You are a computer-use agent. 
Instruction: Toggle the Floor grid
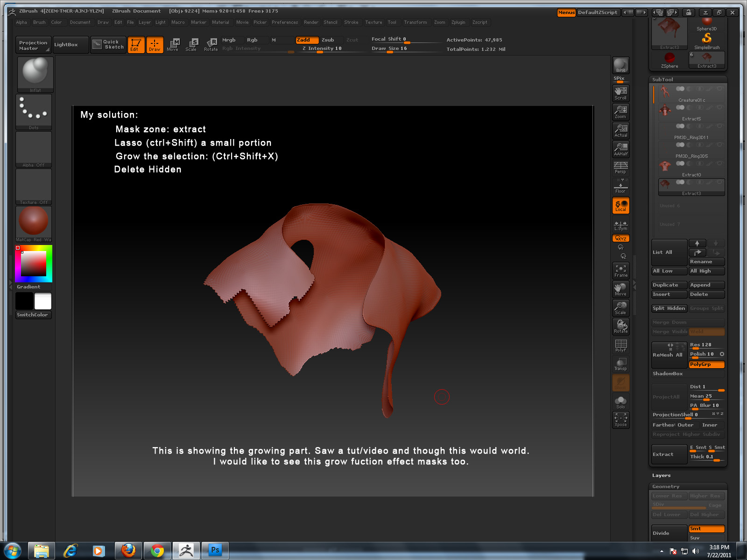(x=620, y=186)
